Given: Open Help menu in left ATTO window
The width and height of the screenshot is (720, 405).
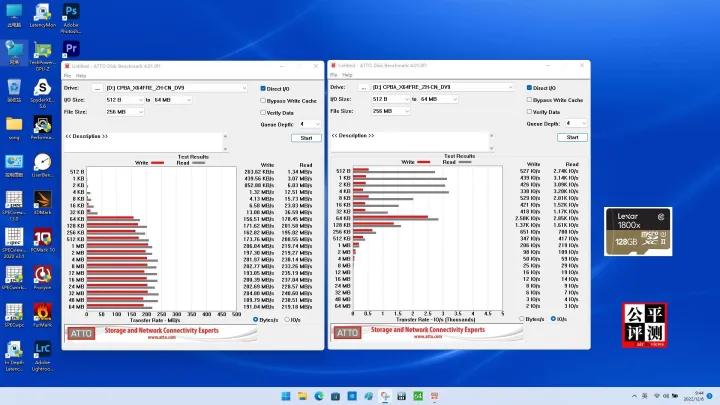Looking at the screenshot, I should coord(81,75).
